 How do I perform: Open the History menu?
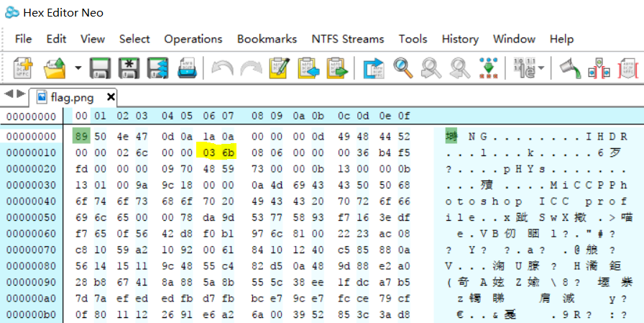point(460,39)
